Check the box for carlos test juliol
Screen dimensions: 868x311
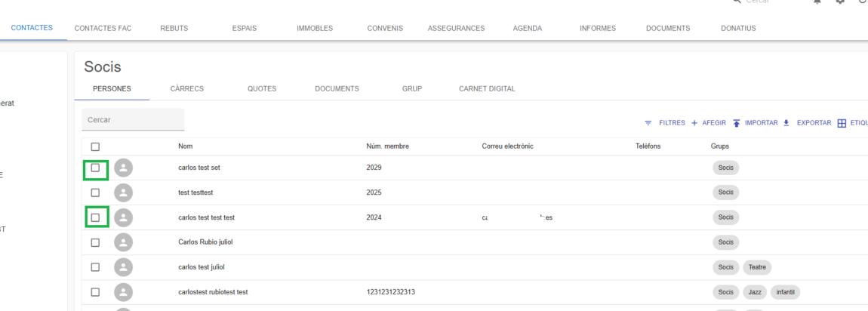[x=95, y=267]
